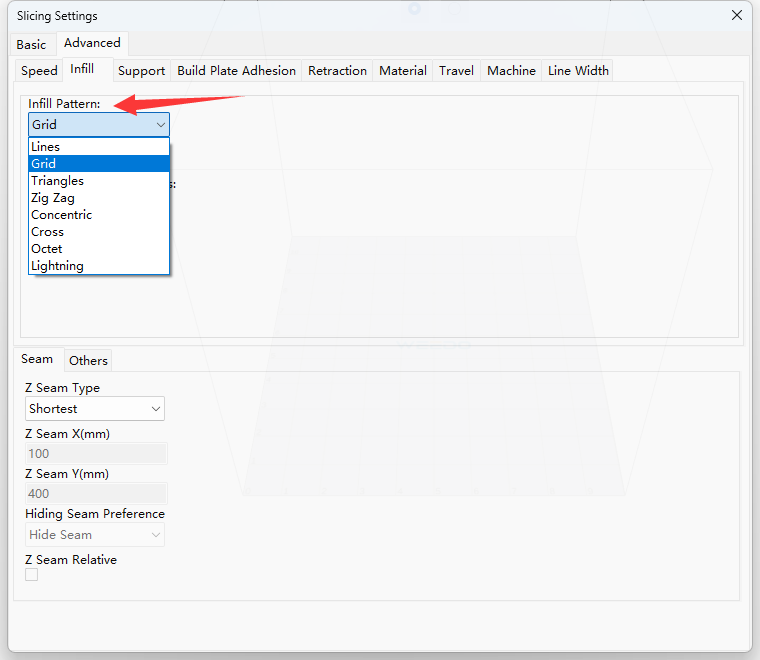Choose Lightning infill pattern

coord(57,266)
